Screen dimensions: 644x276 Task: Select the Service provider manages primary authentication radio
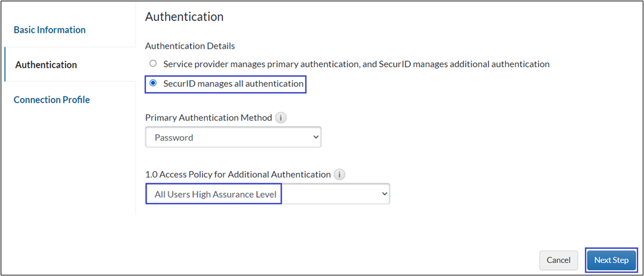[153, 64]
